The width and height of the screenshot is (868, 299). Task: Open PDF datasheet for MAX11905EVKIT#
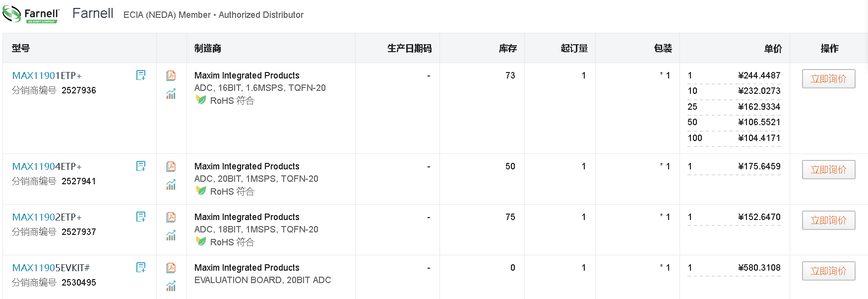tap(171, 268)
